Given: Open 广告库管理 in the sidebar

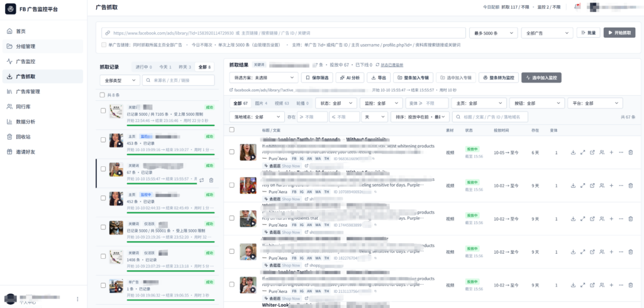Looking at the screenshot, I should tap(43, 91).
